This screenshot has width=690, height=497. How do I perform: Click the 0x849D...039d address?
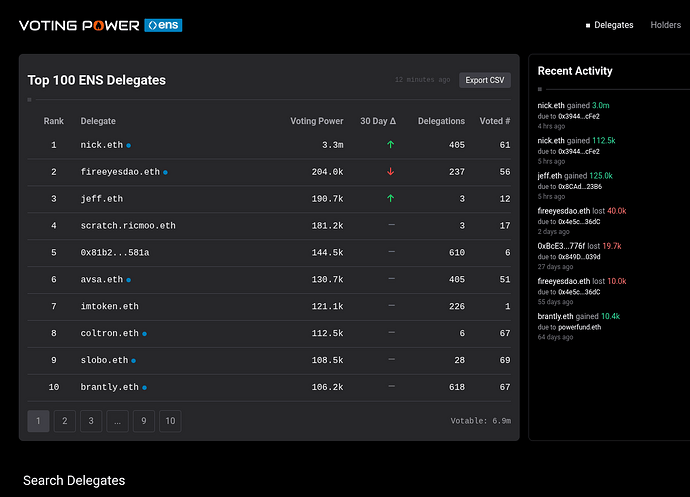click(579, 257)
